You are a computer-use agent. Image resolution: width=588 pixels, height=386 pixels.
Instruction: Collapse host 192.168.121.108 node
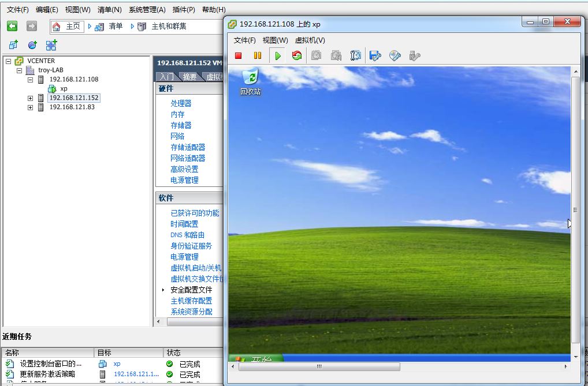31,80
